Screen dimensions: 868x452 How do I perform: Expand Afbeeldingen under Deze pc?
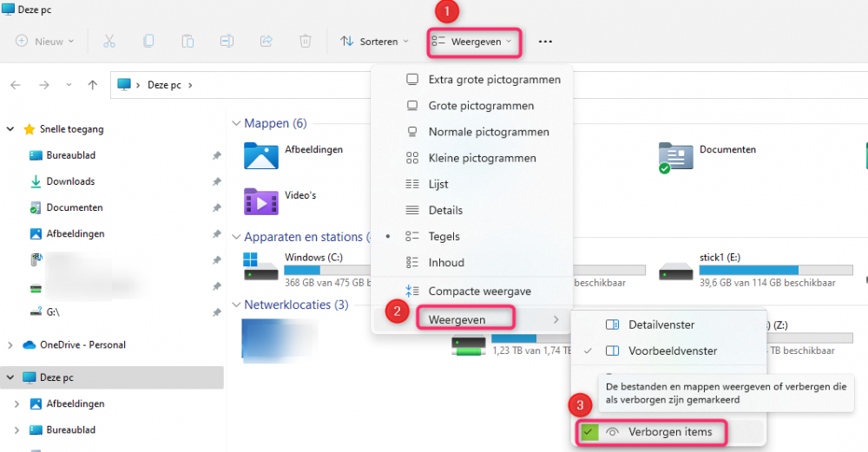coord(16,404)
